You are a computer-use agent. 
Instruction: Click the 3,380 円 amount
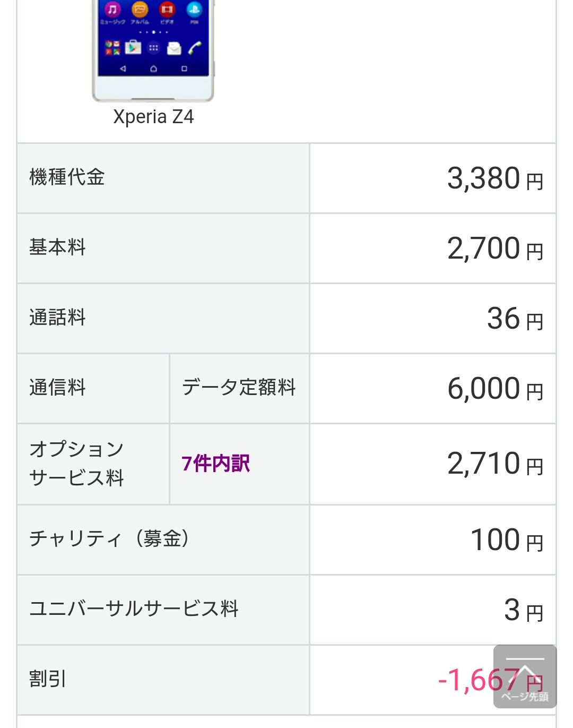tap(496, 178)
